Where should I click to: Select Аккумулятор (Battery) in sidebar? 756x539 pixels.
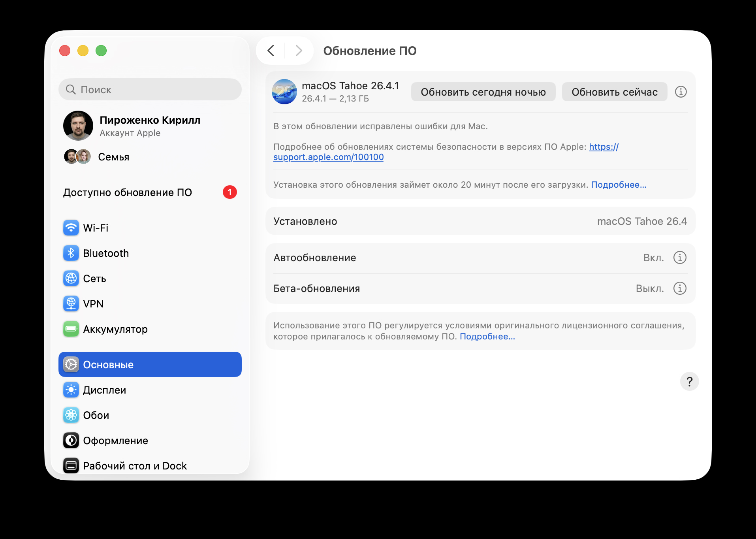[115, 329]
